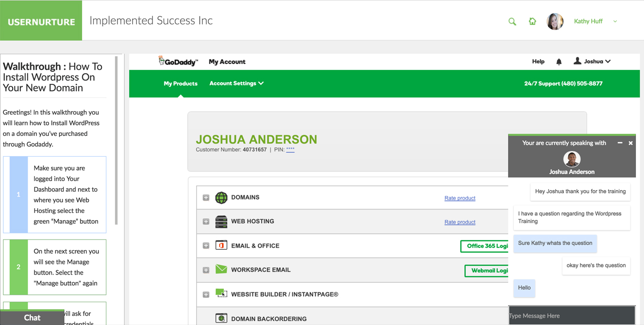Click the GoDaddy logo
The height and width of the screenshot is (325, 644).
(178, 61)
